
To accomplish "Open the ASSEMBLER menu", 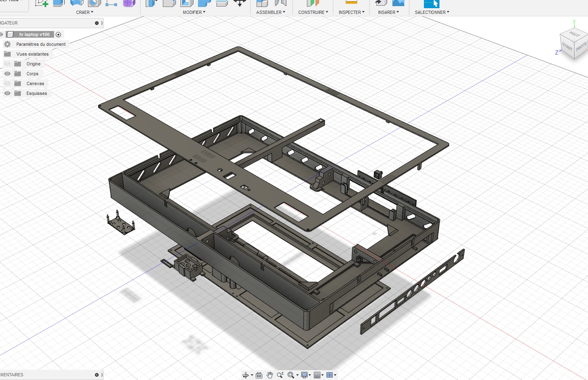I will [270, 12].
